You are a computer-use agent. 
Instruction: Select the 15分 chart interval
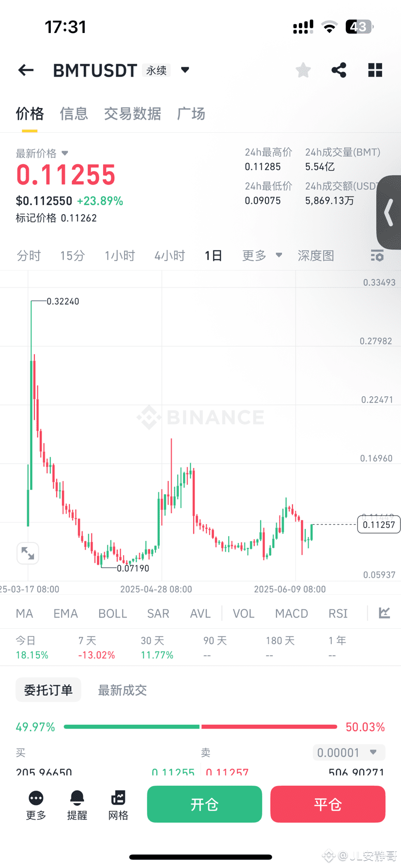73,255
